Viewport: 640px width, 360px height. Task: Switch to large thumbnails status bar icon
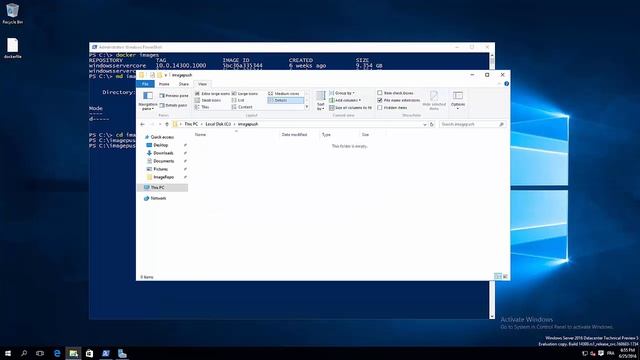tap(505, 276)
